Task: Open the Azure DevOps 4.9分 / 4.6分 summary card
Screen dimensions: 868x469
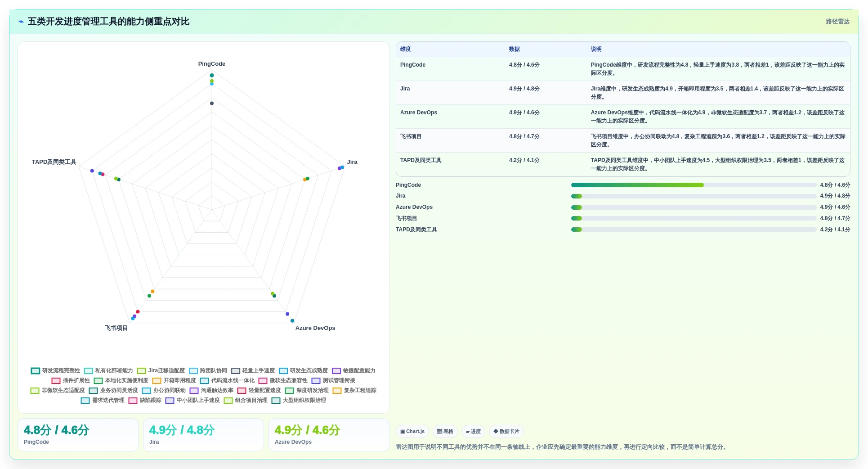Action: 329,435
